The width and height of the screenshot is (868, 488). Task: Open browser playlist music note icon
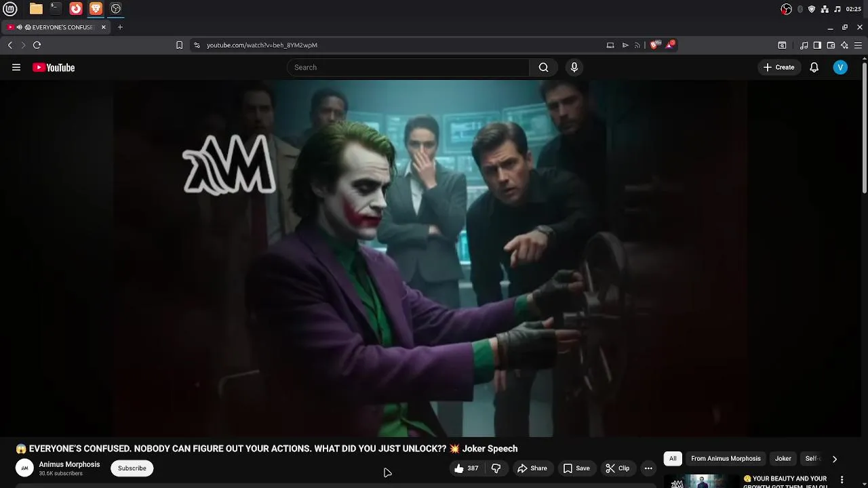click(x=804, y=45)
